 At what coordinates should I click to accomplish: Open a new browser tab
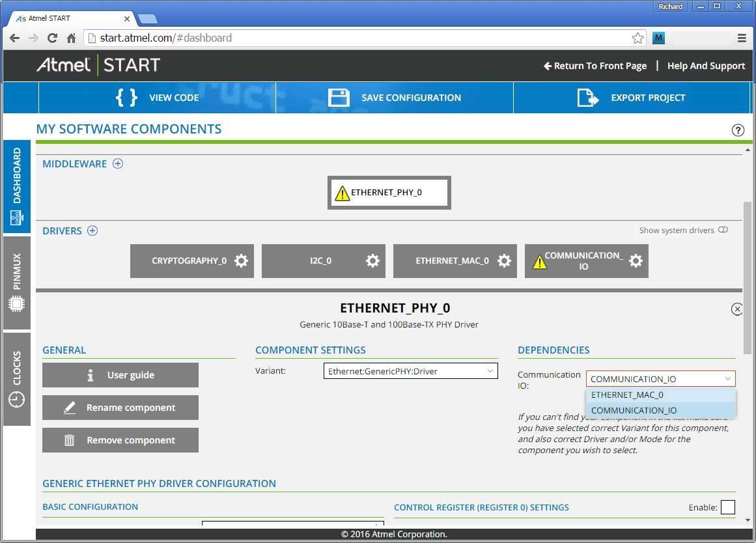[x=148, y=20]
